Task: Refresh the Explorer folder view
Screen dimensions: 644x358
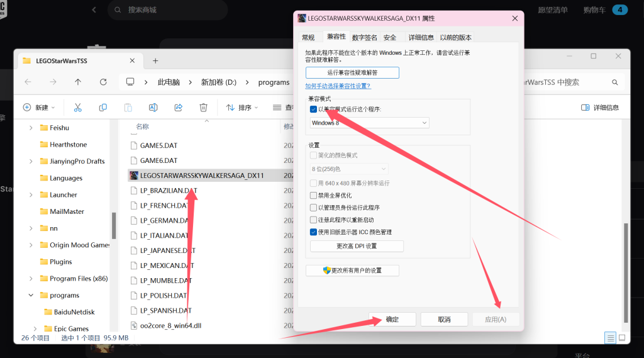Action: 103,82
